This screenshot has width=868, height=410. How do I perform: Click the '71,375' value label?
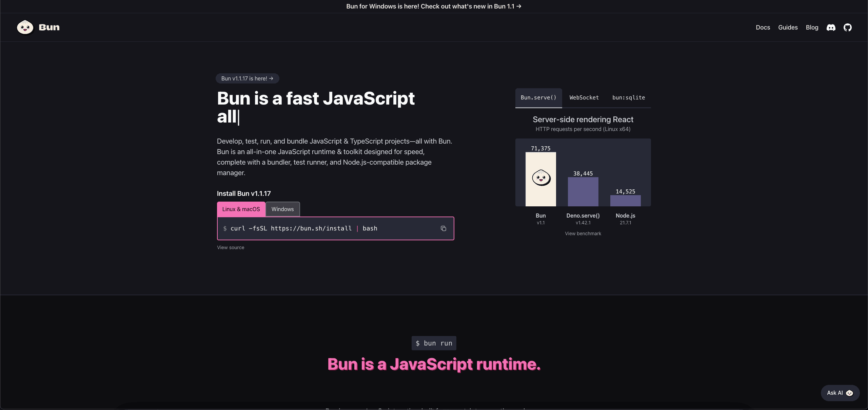tap(541, 148)
